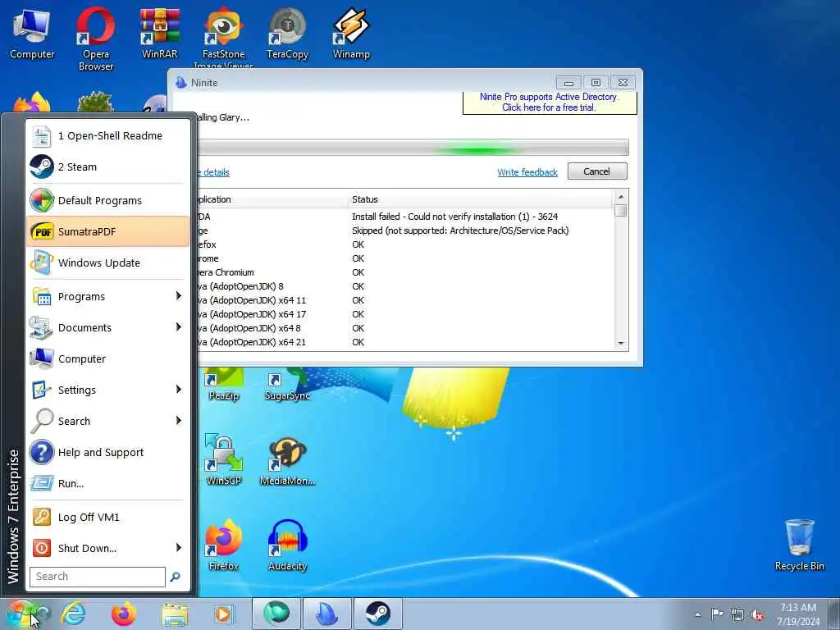Open Internet Explorer from taskbar

tap(73, 614)
